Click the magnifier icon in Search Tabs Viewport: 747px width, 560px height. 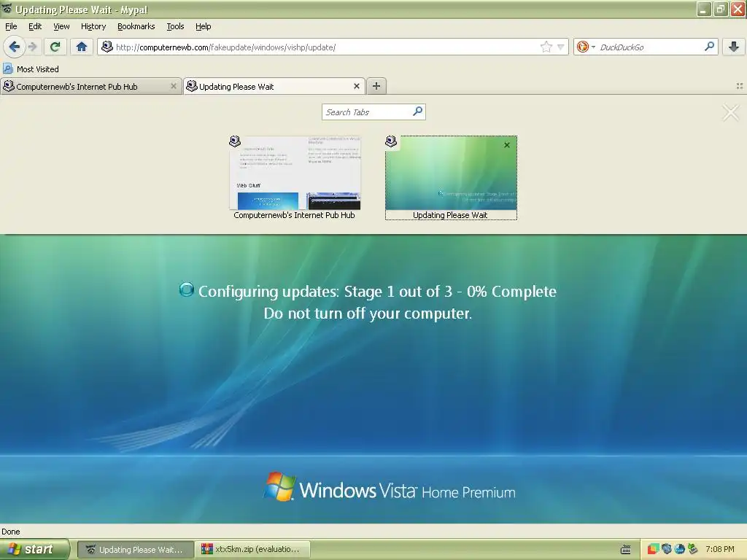click(417, 112)
